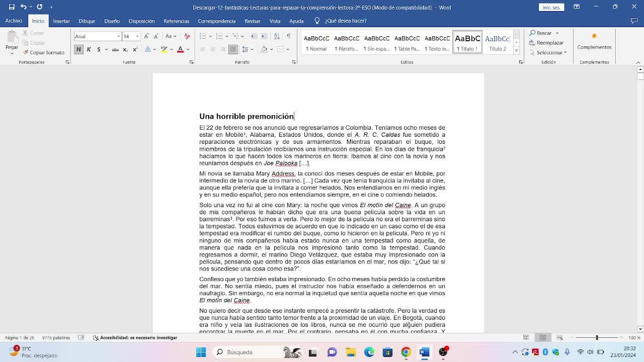Apply superscript formatting
The image size is (644, 362).
click(135, 49)
